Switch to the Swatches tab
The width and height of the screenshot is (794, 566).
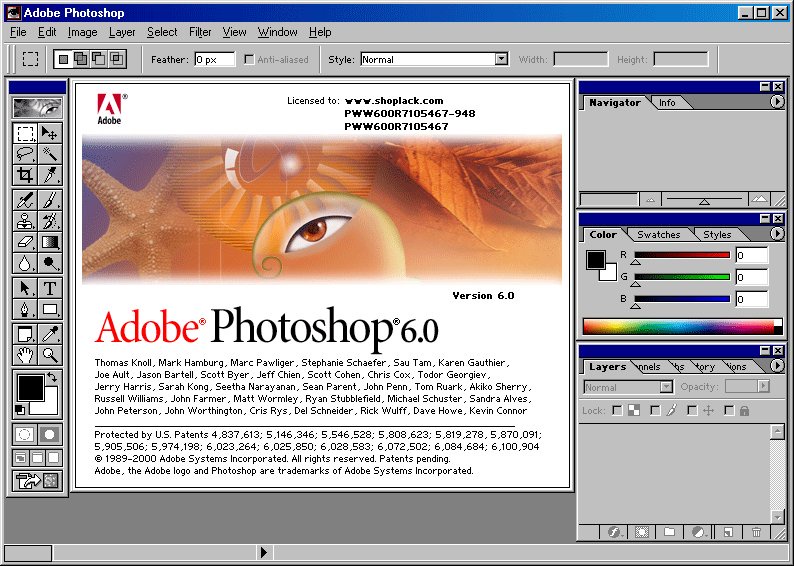click(x=658, y=234)
